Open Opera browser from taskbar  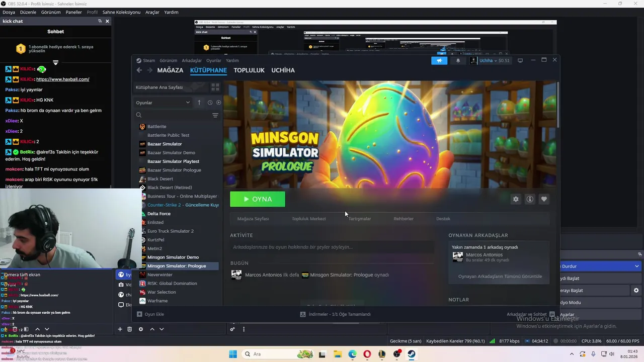point(367,354)
